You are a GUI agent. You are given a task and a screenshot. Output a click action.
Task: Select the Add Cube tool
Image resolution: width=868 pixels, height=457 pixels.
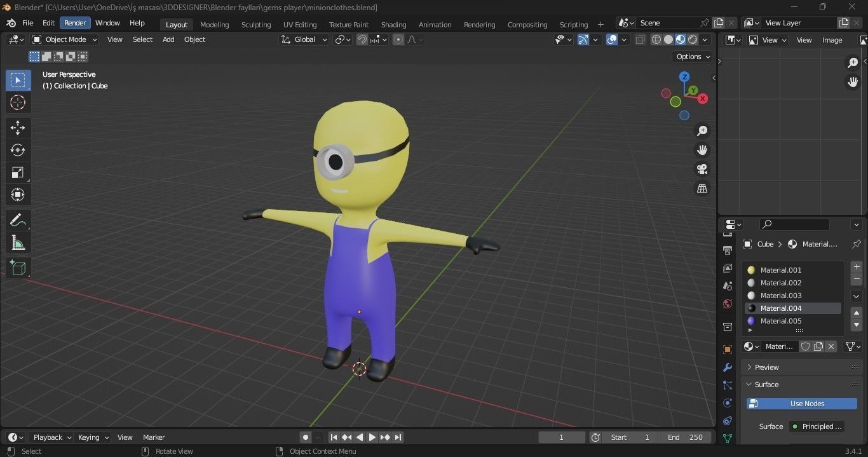tap(18, 268)
